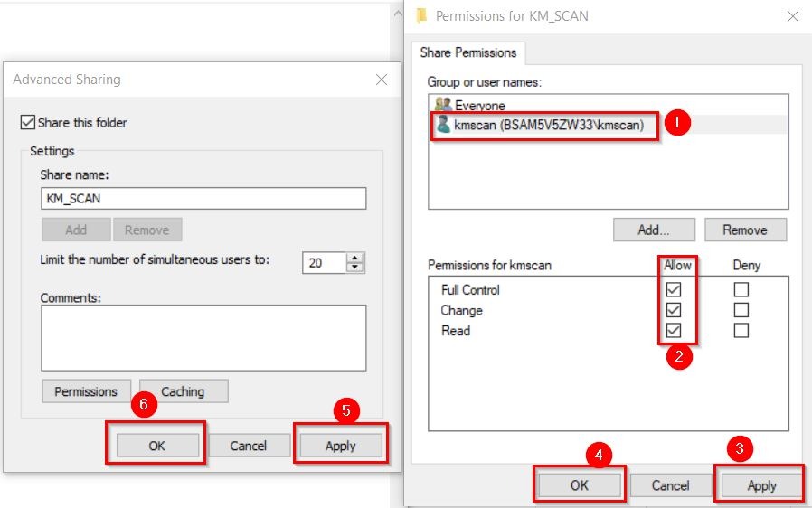Check Deny box for Read permission
Image resolution: width=812 pixels, height=508 pixels.
click(741, 331)
